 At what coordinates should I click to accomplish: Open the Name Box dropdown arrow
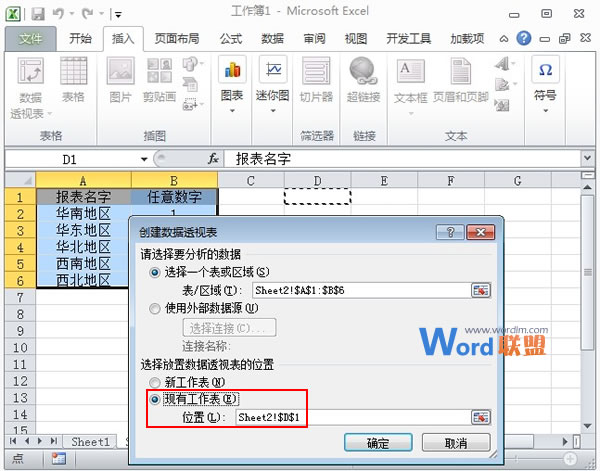145,159
